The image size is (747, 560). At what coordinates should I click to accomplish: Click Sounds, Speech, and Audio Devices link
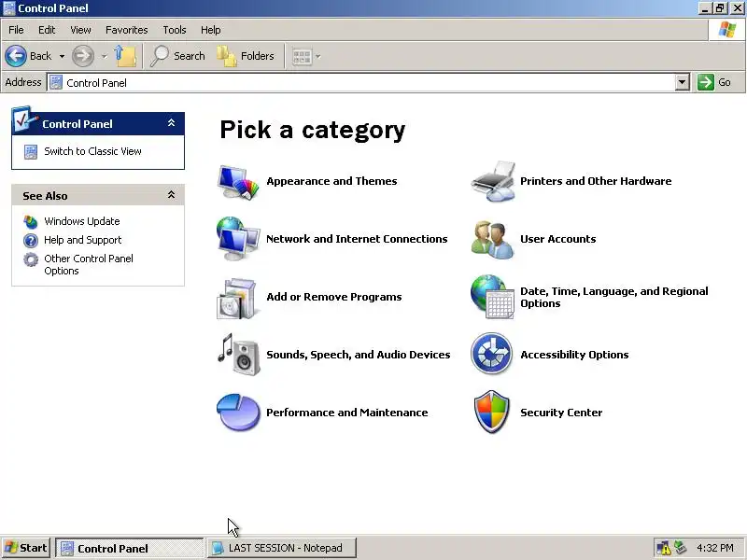click(x=359, y=355)
